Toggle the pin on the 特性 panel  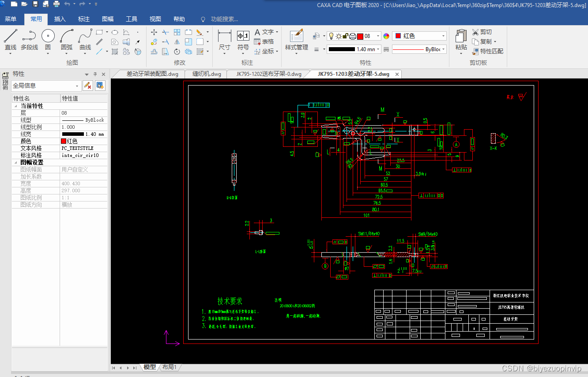[95, 74]
